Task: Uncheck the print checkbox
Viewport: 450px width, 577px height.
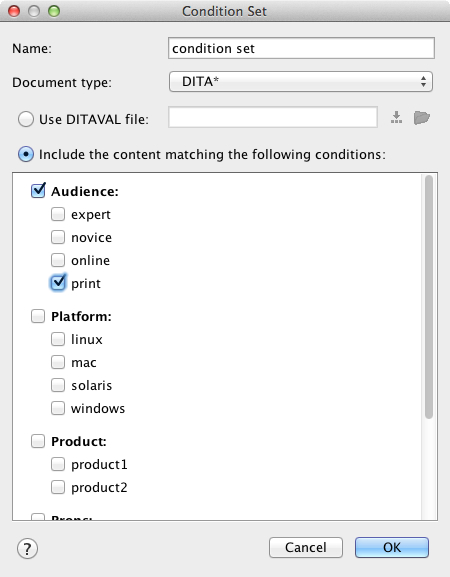Action: [x=58, y=283]
